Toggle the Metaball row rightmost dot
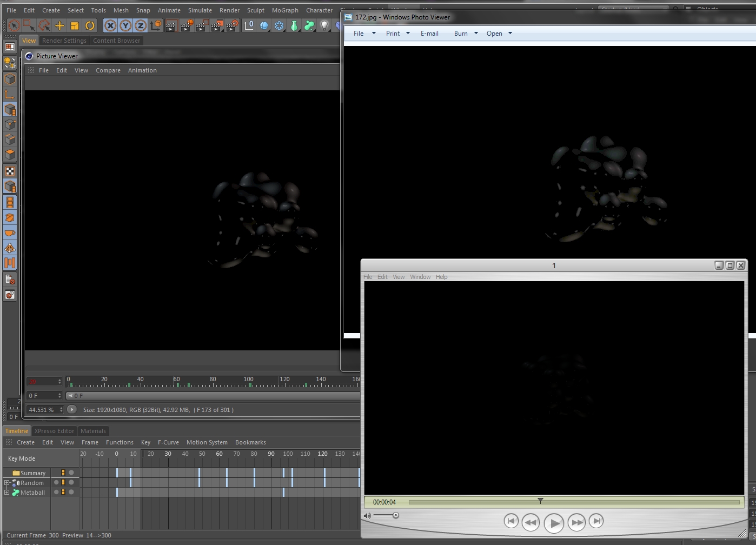 71,492
